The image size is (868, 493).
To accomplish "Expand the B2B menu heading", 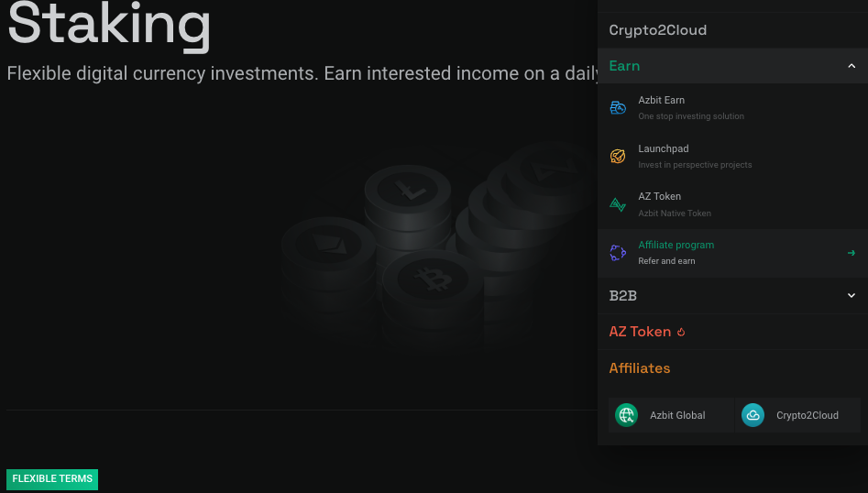I will pos(623,295).
